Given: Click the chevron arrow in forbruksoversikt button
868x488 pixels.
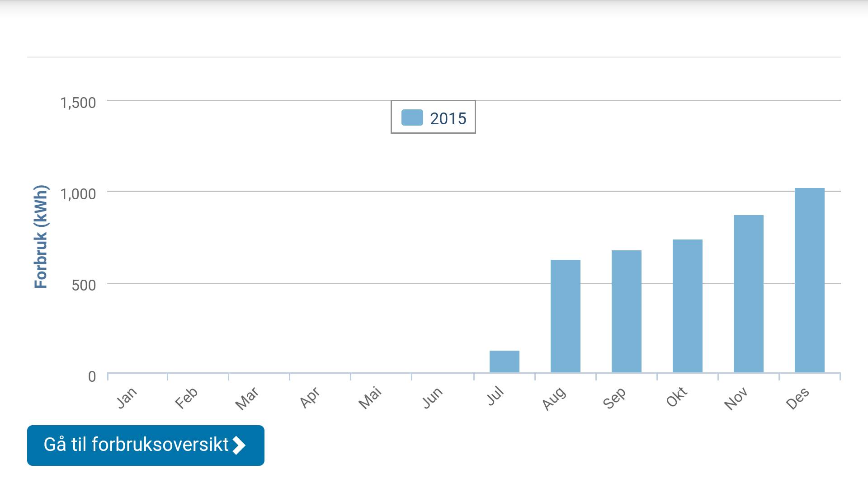Looking at the screenshot, I should pos(239,445).
